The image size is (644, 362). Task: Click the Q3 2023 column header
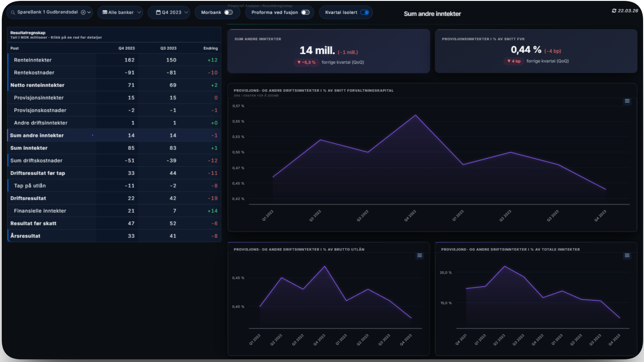pos(168,48)
